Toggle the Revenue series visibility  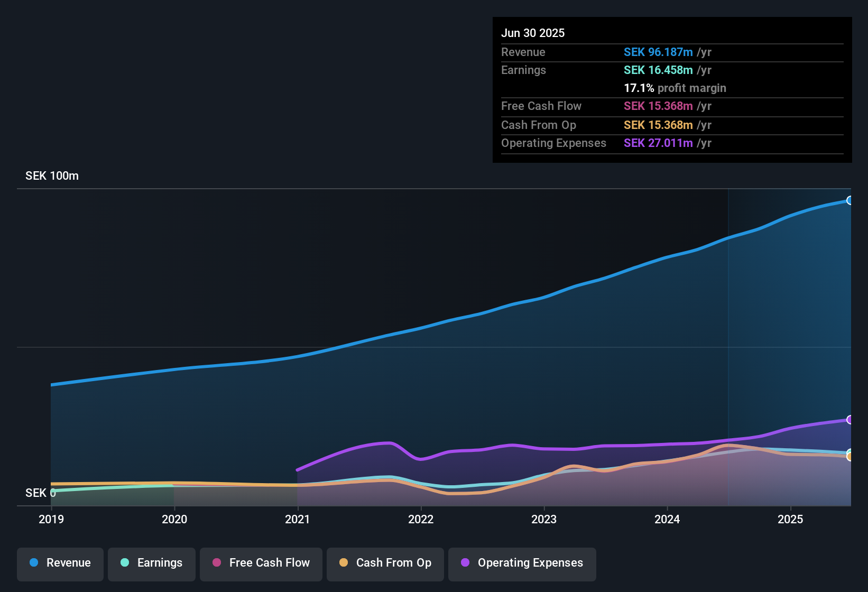pyautogui.click(x=60, y=563)
